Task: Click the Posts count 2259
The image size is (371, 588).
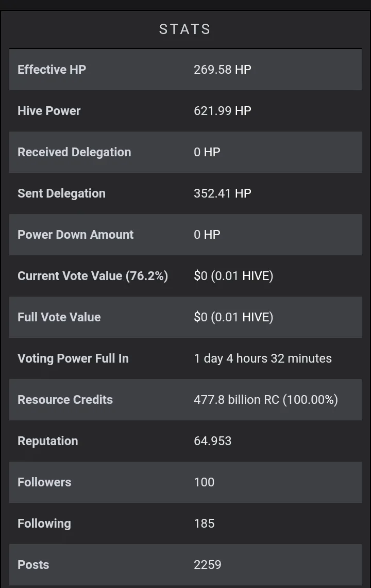Action: 207,564
